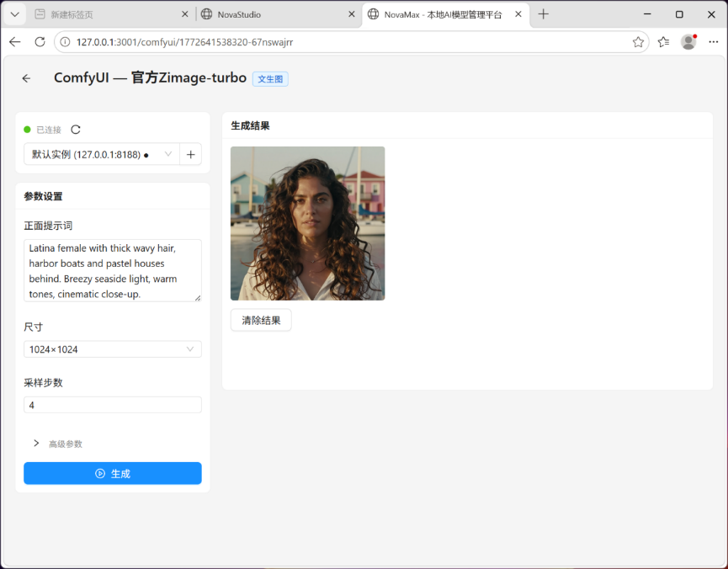Bookmark this page with the star icon

click(x=638, y=42)
